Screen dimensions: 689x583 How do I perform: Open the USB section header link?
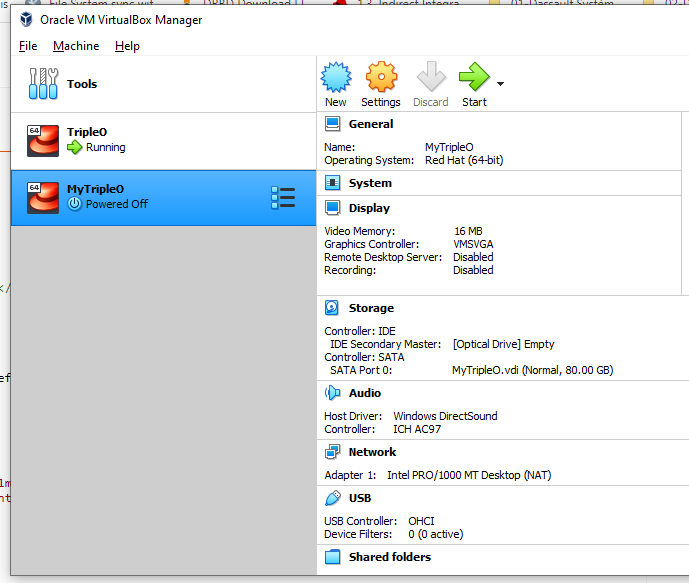click(360, 498)
